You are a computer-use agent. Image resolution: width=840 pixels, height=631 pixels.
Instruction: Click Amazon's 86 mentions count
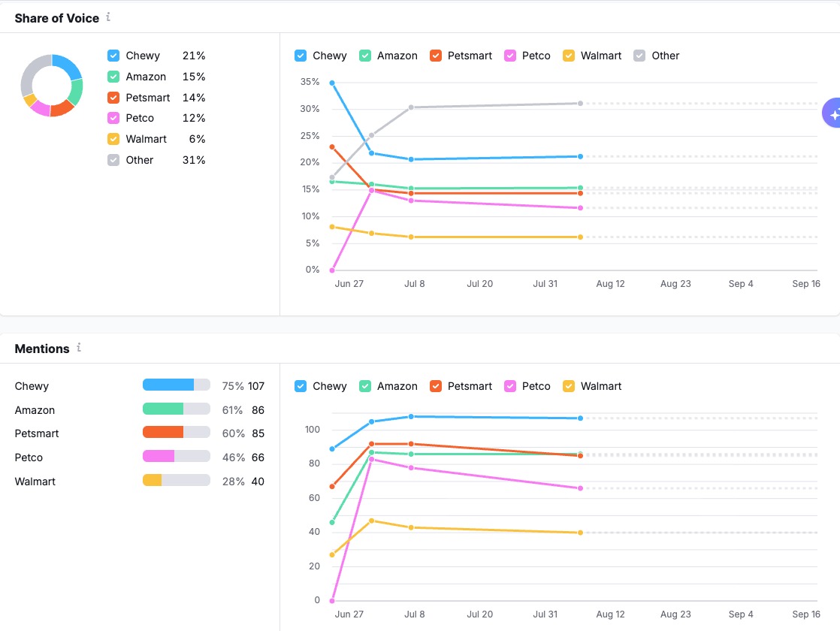coord(258,410)
